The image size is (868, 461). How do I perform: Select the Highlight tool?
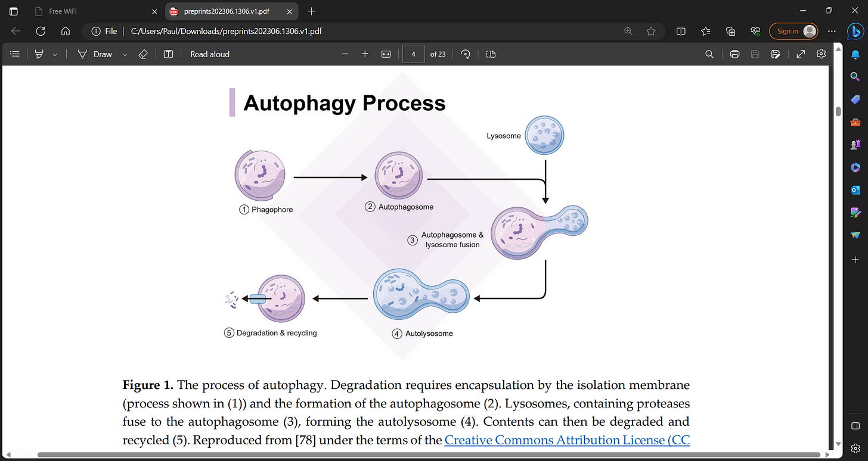(39, 54)
